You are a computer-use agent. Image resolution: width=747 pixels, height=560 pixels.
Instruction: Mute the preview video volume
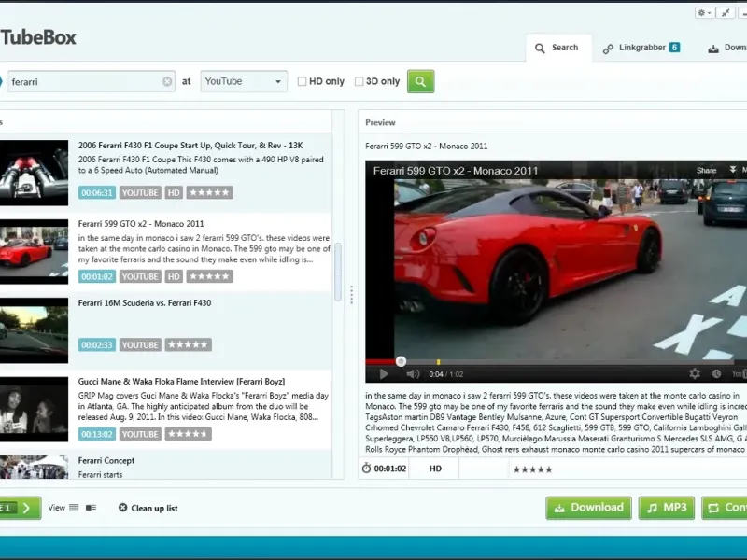412,374
